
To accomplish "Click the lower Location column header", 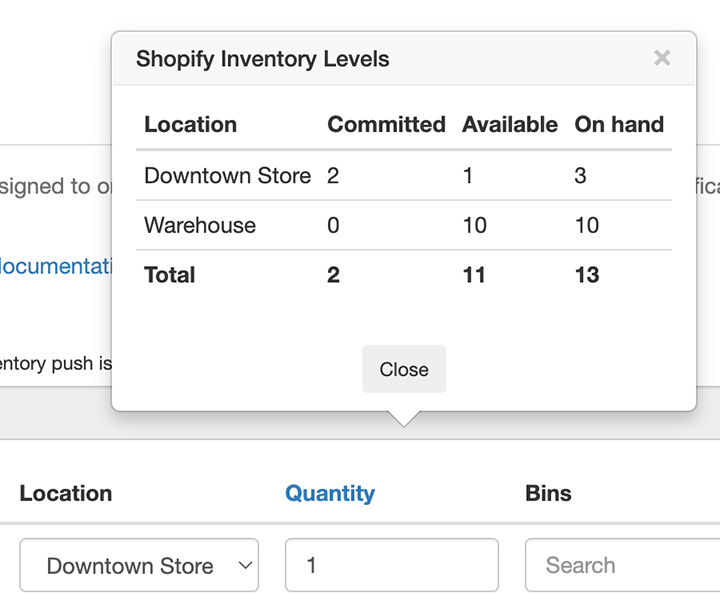I will coord(66,493).
